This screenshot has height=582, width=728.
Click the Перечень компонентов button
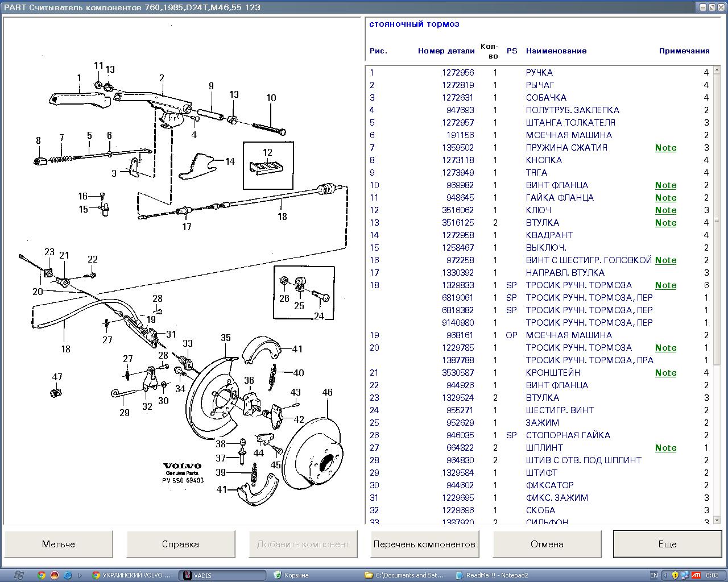[424, 544]
